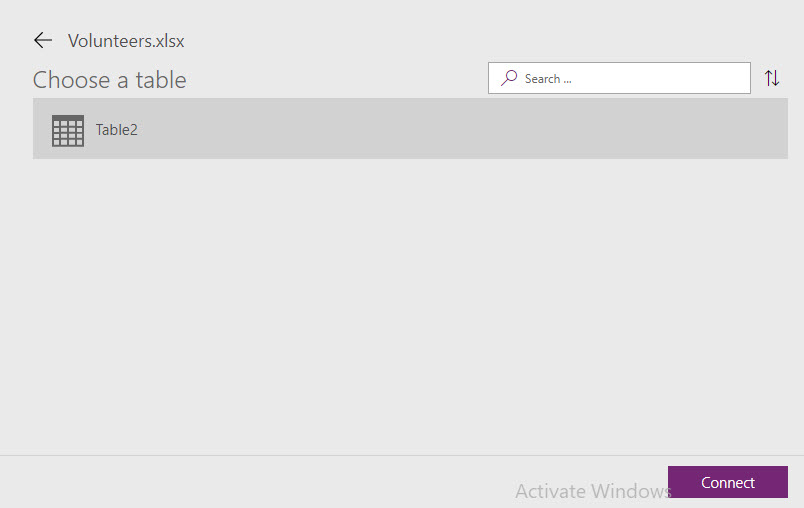Viewport: 804px width, 508px height.
Task: Click the Table2 label text
Action: (x=117, y=129)
